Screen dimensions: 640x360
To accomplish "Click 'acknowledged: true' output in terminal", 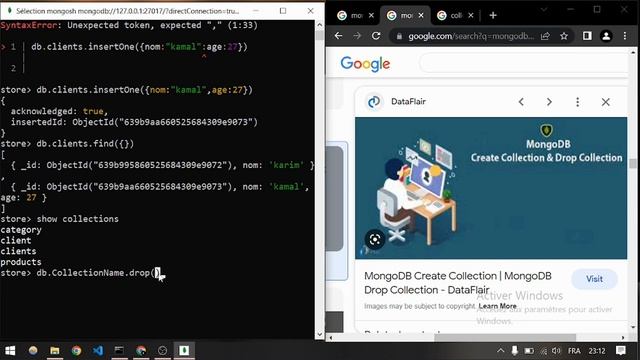I will (x=59, y=111).
